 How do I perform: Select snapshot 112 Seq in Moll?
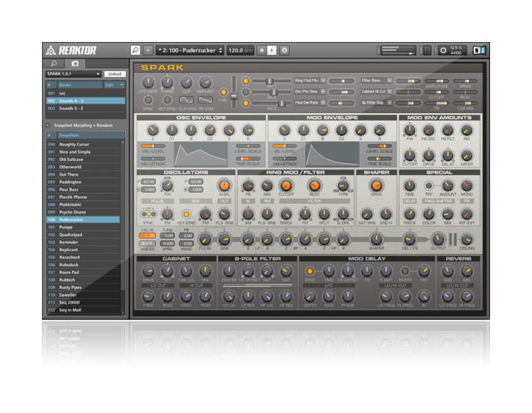click(x=83, y=310)
